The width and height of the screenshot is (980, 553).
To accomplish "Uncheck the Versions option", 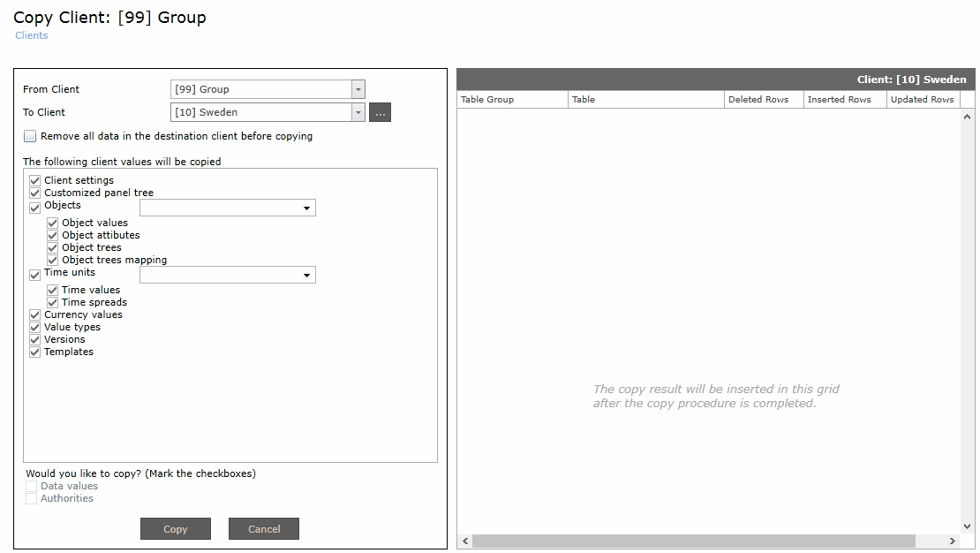I will (34, 339).
